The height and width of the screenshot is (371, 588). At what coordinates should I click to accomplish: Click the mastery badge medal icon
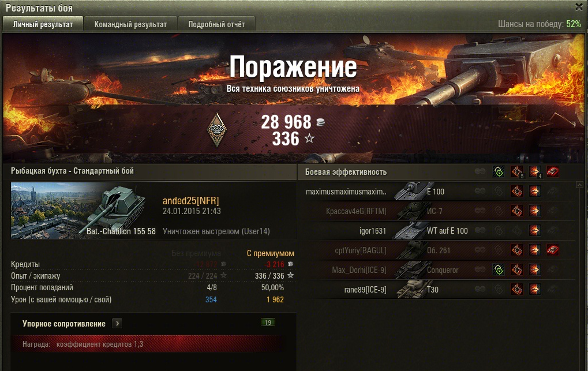217,130
